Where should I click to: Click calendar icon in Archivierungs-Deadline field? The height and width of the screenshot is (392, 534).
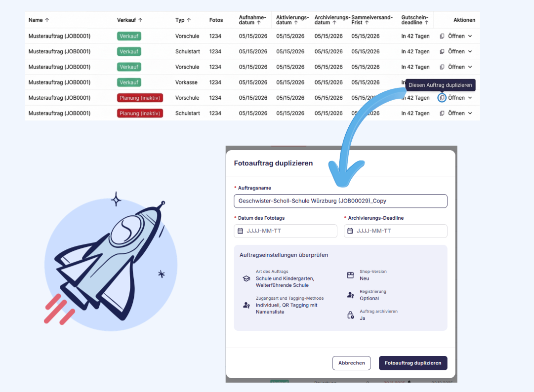click(350, 231)
